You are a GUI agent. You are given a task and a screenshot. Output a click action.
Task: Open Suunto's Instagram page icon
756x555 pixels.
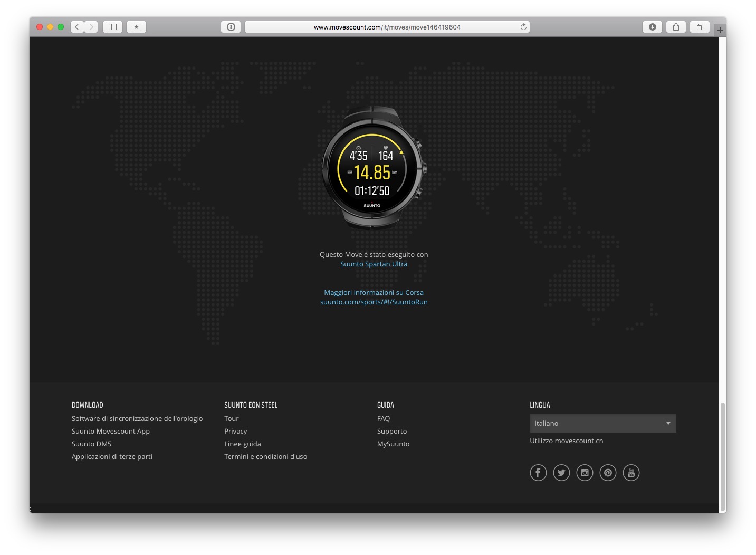(x=585, y=473)
